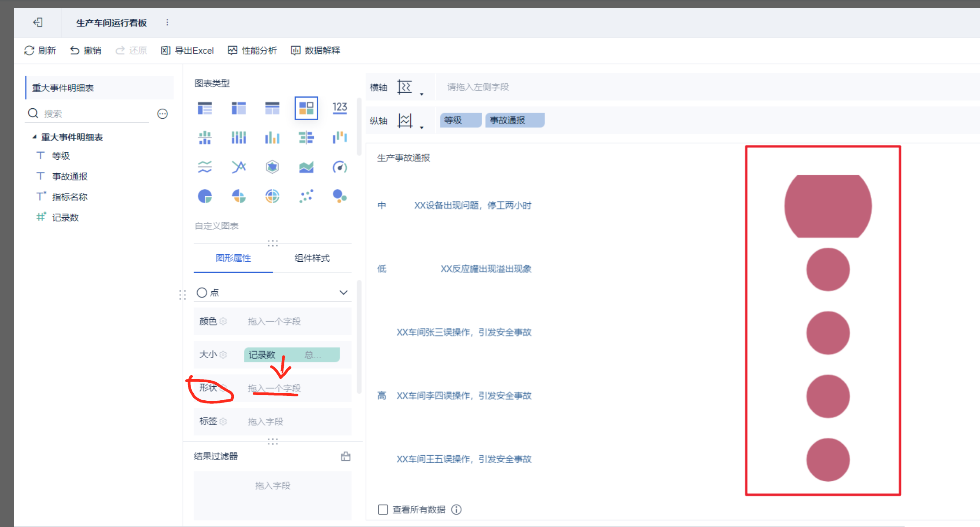Switch to the 组件样式 tab
Viewport: 980px width, 527px height.
click(x=312, y=258)
